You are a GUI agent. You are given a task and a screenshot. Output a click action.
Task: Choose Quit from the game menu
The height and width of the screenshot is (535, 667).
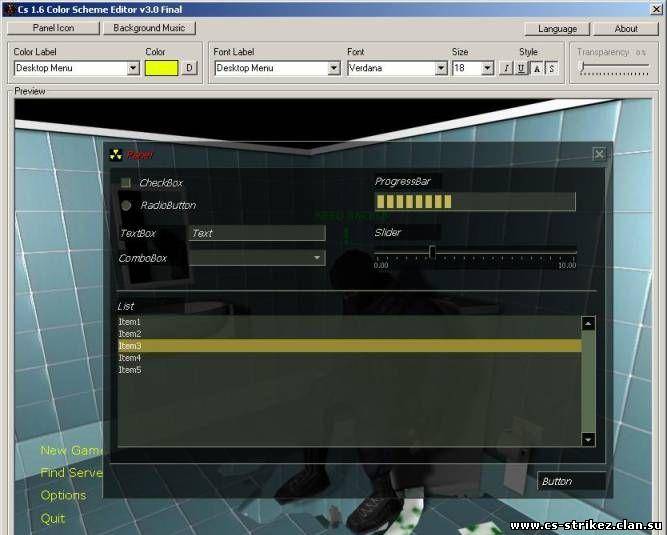click(53, 518)
